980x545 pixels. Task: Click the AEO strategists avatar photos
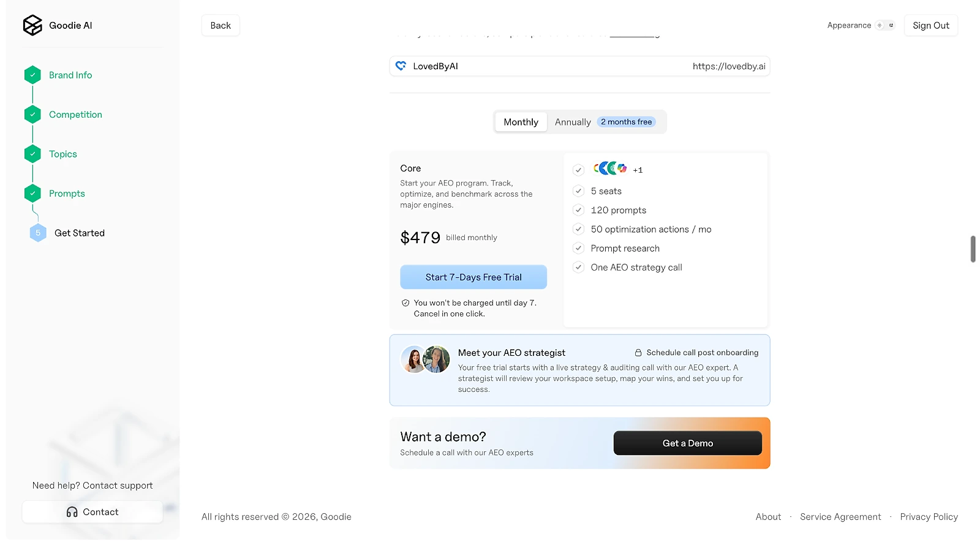(425, 359)
